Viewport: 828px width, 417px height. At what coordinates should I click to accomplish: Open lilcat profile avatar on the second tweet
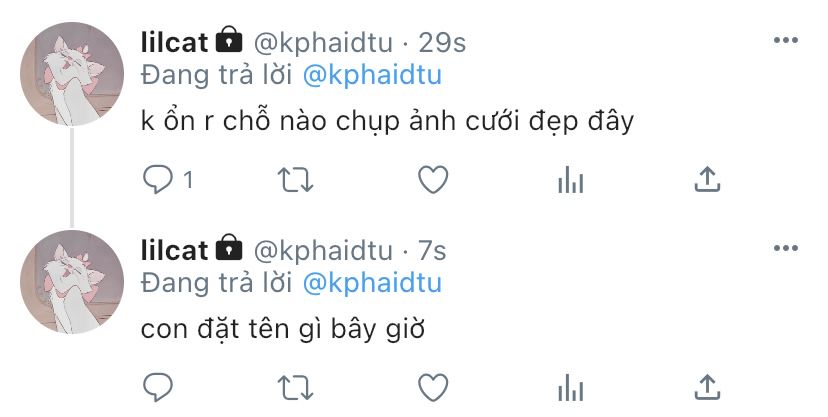[72, 282]
